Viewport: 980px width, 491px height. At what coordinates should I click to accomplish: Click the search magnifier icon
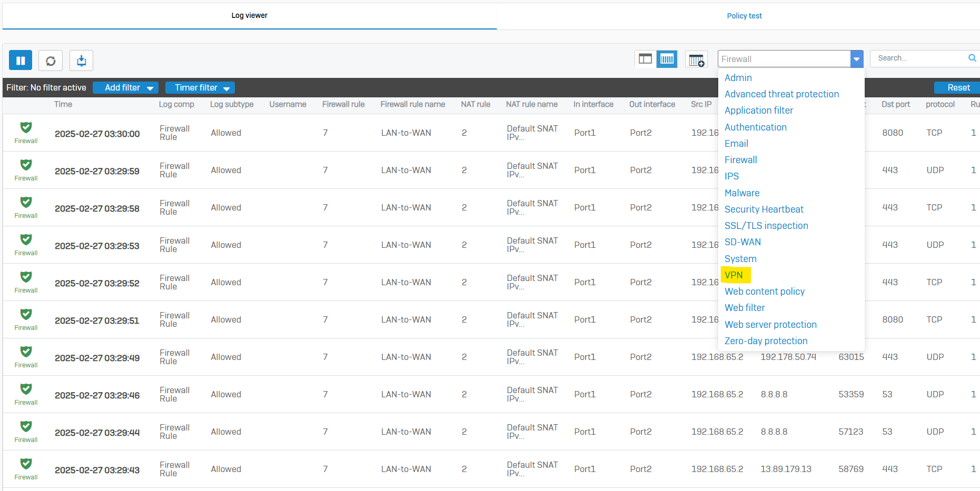point(972,58)
